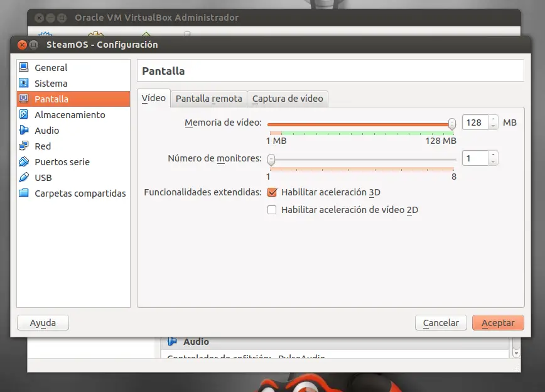Decrease monitor count with down stepper arrow
This screenshot has width=545, height=392.
pos(493,162)
